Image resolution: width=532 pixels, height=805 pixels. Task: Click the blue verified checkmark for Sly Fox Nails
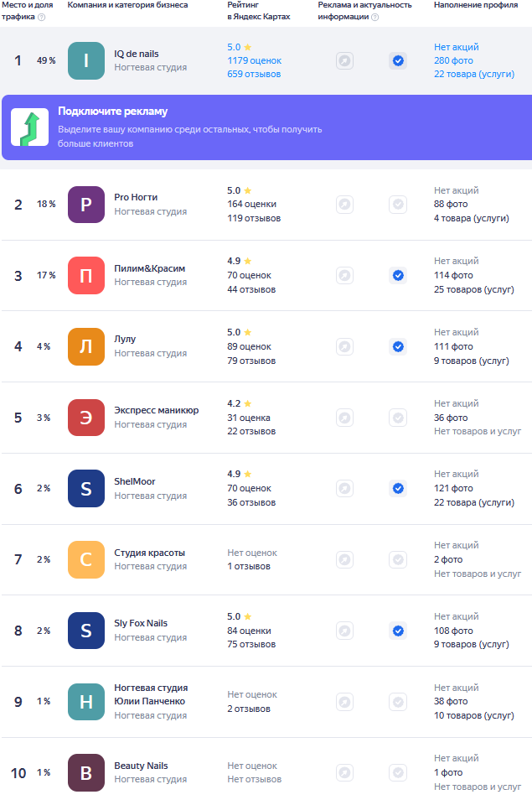(x=398, y=631)
